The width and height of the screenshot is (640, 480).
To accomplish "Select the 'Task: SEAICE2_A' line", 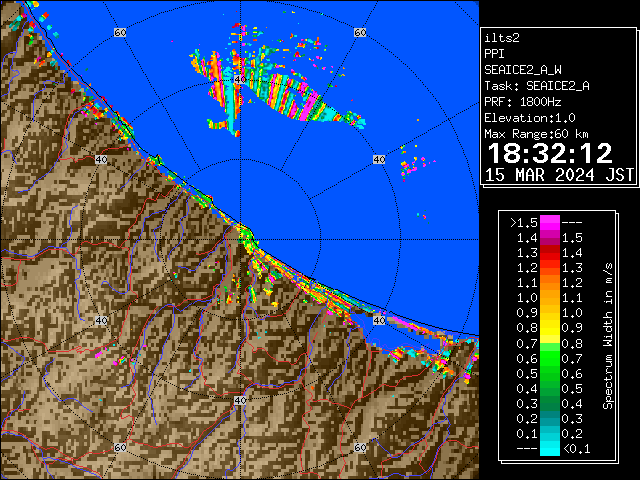I will pyautogui.click(x=537, y=86).
